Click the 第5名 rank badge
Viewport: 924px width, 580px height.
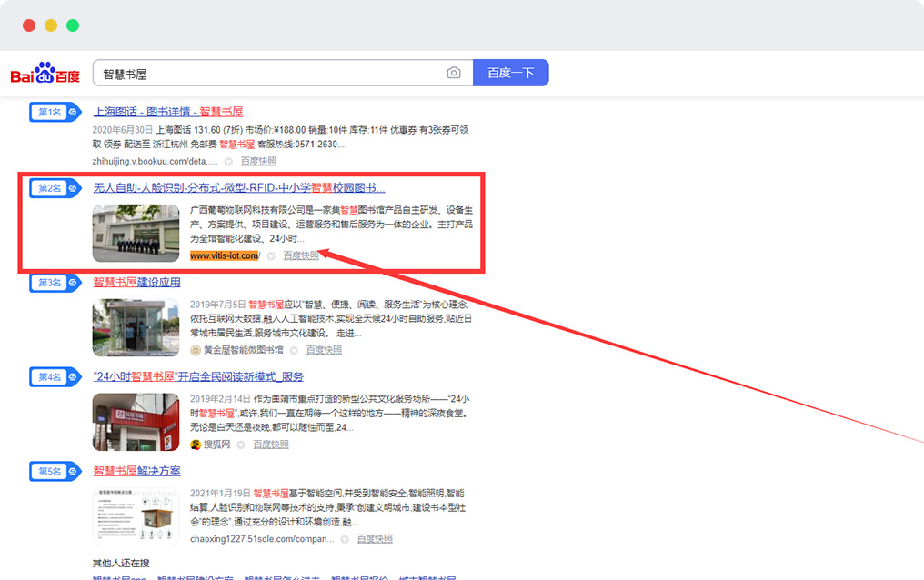coord(55,471)
